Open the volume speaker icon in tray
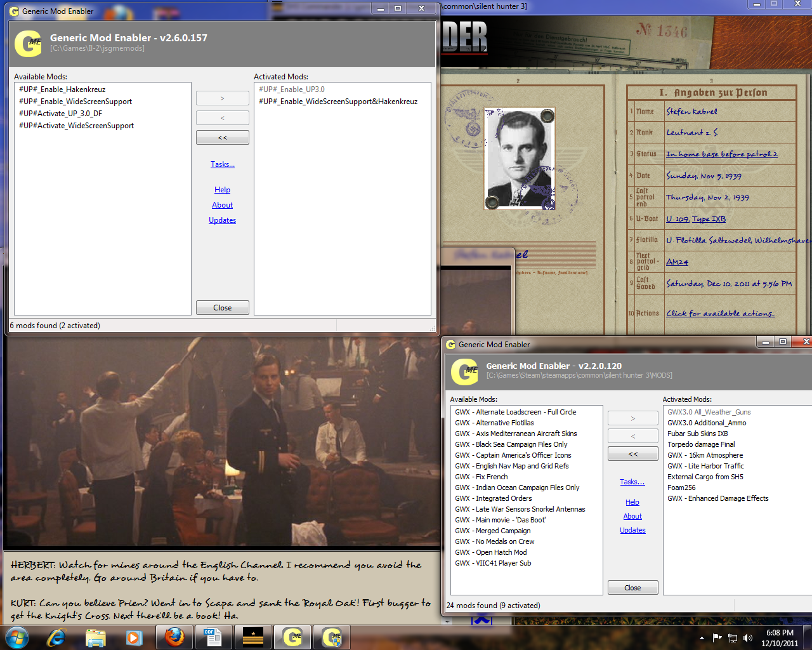Image resolution: width=812 pixels, height=650 pixels. click(748, 638)
